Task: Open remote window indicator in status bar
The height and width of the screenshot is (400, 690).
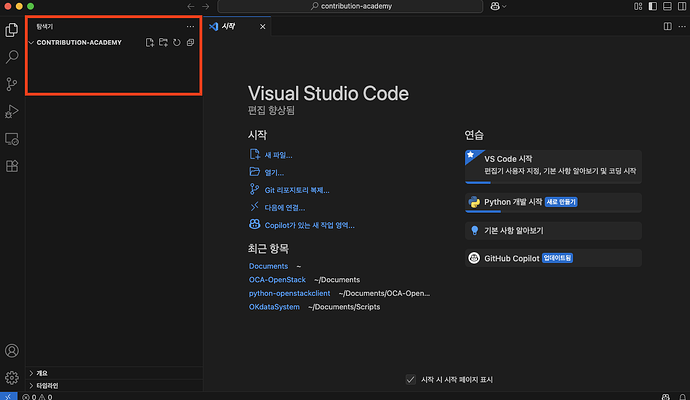Action: [x=8, y=396]
